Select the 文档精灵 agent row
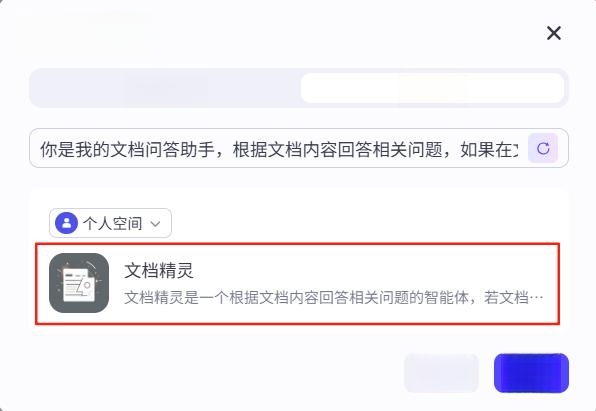 pos(298,284)
